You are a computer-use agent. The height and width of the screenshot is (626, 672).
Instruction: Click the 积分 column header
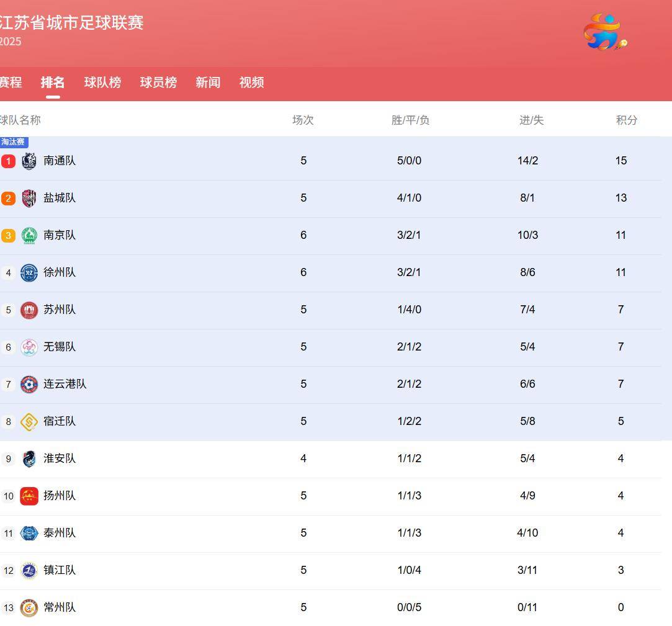(x=627, y=120)
